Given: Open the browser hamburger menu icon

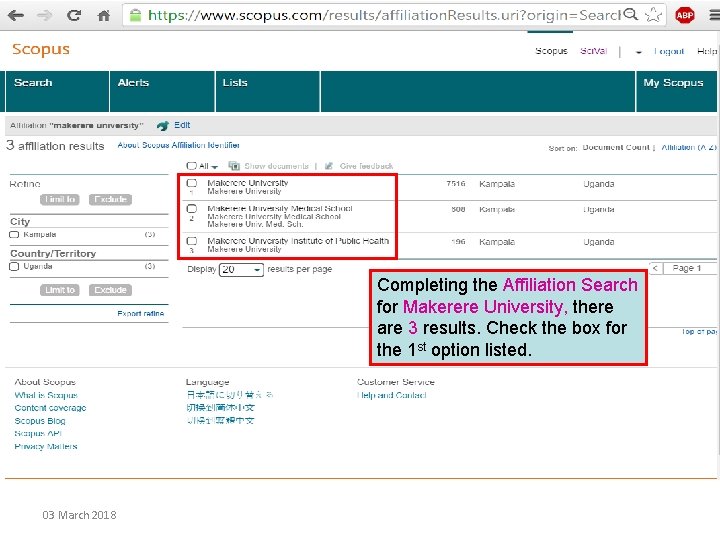Looking at the screenshot, I should coord(714,15).
